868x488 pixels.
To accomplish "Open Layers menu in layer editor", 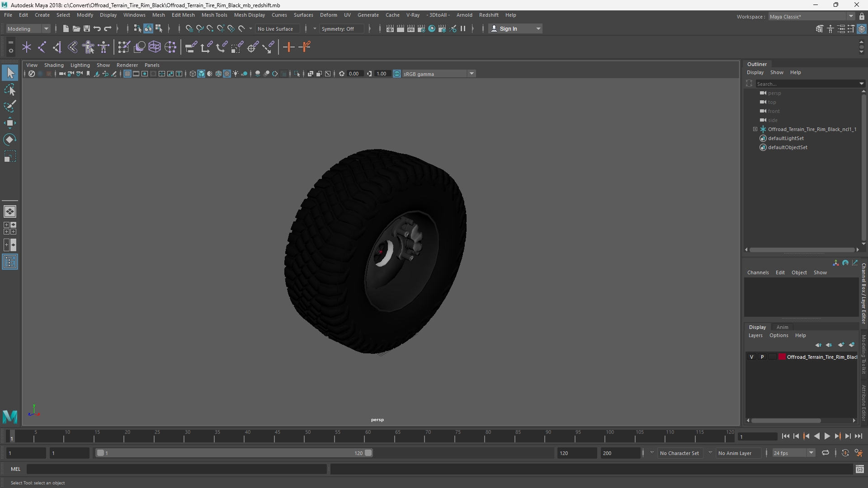I will pos(755,335).
